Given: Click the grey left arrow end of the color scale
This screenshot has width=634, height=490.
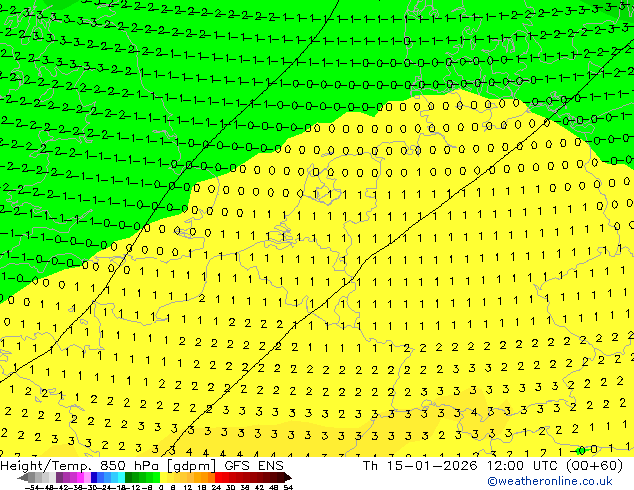Looking at the screenshot, I should point(23,478).
